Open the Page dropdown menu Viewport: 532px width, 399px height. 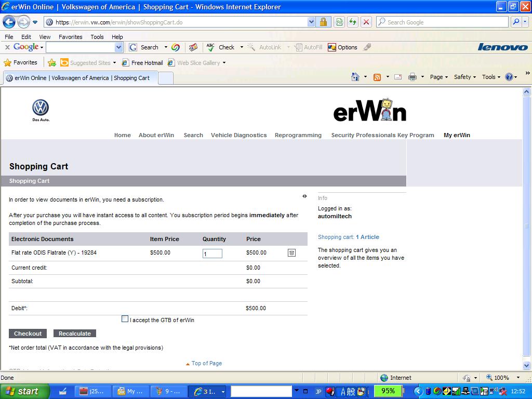(439, 77)
